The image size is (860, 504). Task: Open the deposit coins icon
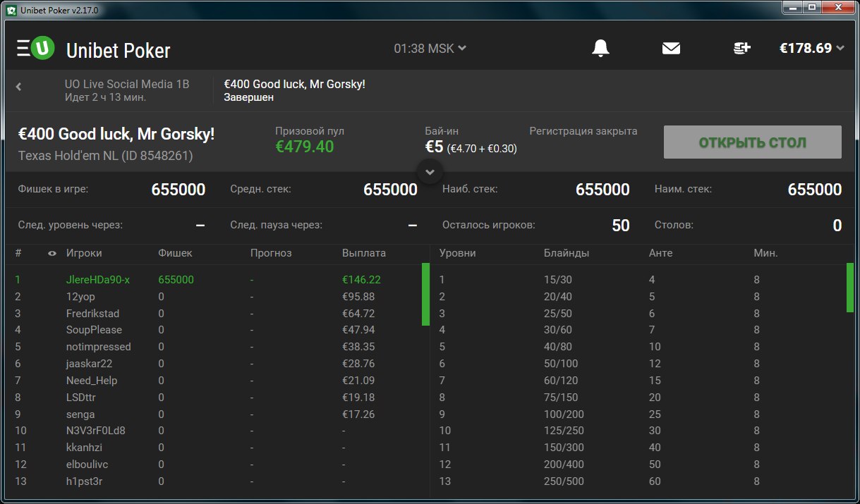pyautogui.click(x=741, y=48)
